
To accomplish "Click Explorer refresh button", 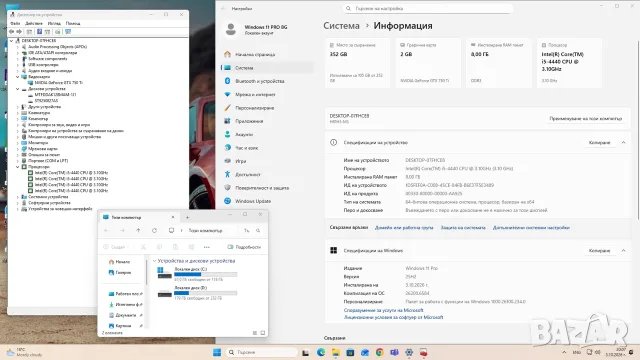I will click(x=154, y=231).
